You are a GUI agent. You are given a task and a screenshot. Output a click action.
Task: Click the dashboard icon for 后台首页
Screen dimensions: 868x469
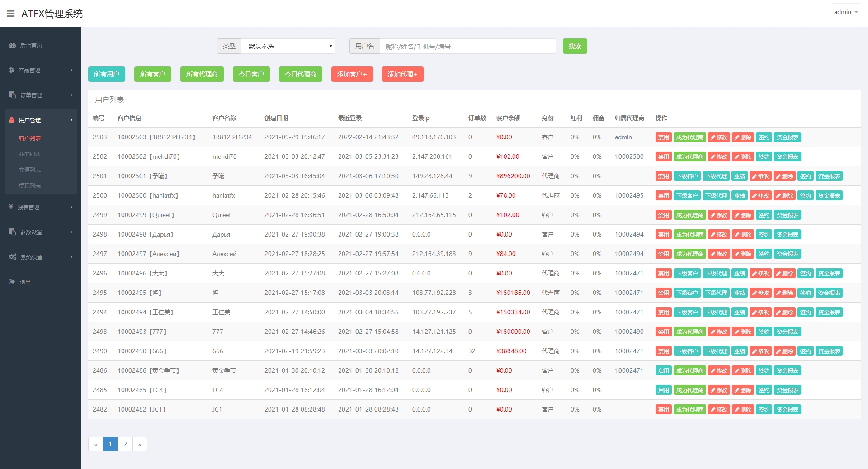pos(13,45)
